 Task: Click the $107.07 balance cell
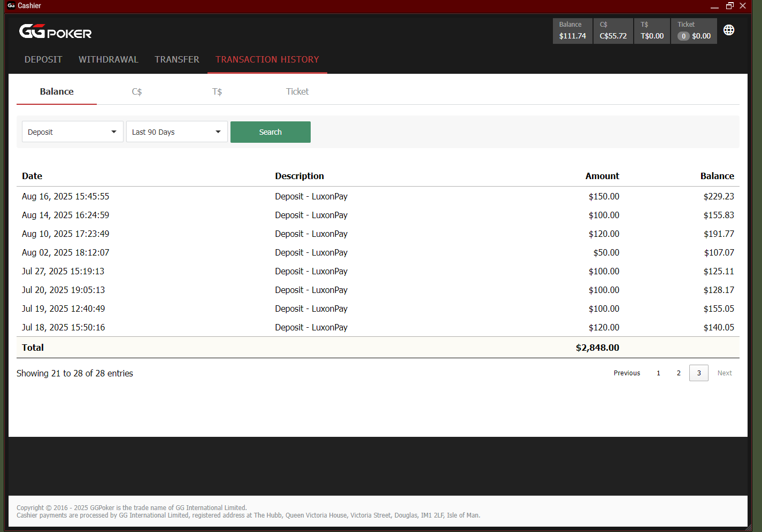coord(719,252)
